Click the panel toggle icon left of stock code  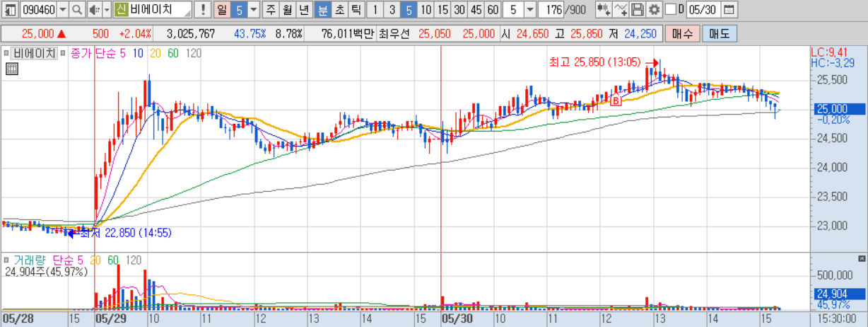[9, 10]
